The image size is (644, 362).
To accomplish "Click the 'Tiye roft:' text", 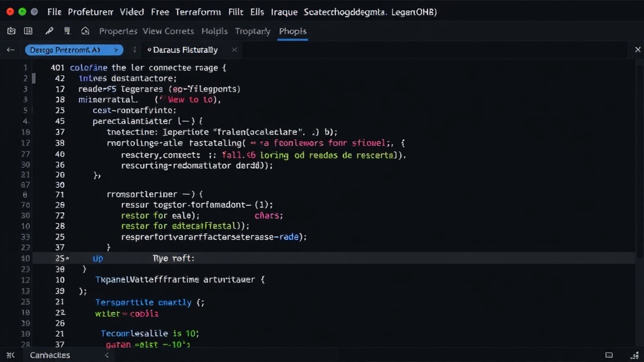I will [174, 258].
